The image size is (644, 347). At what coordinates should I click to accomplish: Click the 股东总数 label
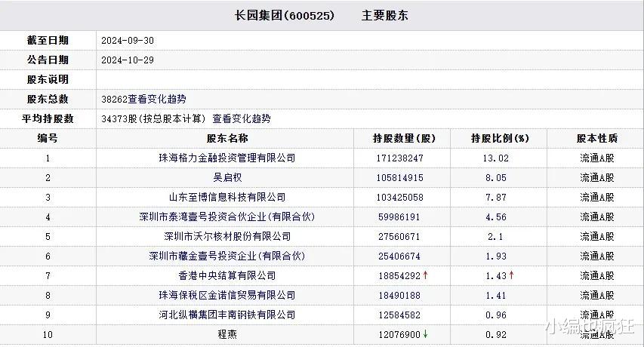(x=48, y=100)
